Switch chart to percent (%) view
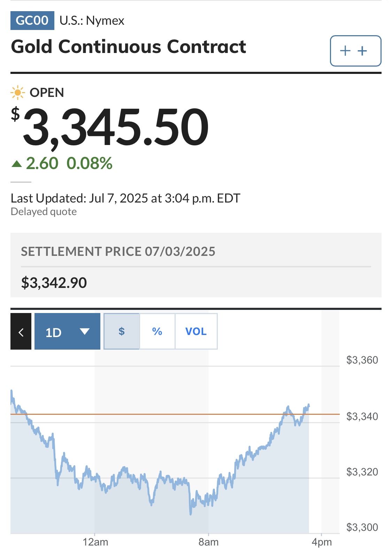This screenshot has height=549, width=392. click(157, 331)
